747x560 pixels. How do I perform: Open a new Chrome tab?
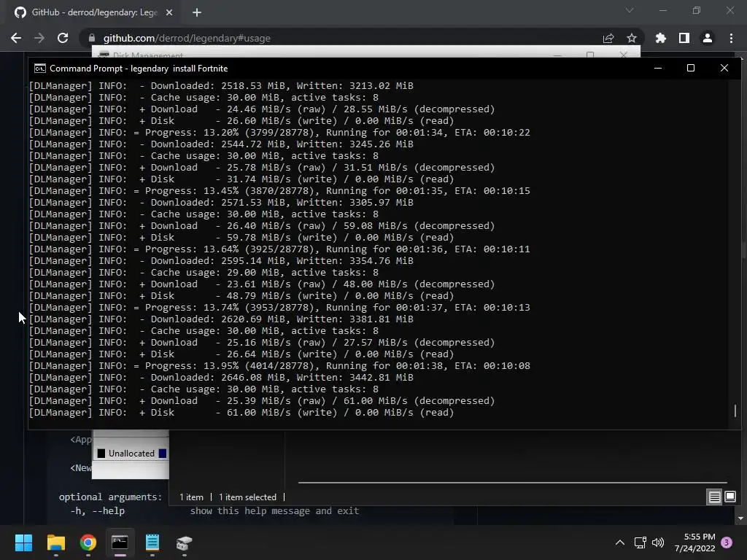click(x=197, y=12)
